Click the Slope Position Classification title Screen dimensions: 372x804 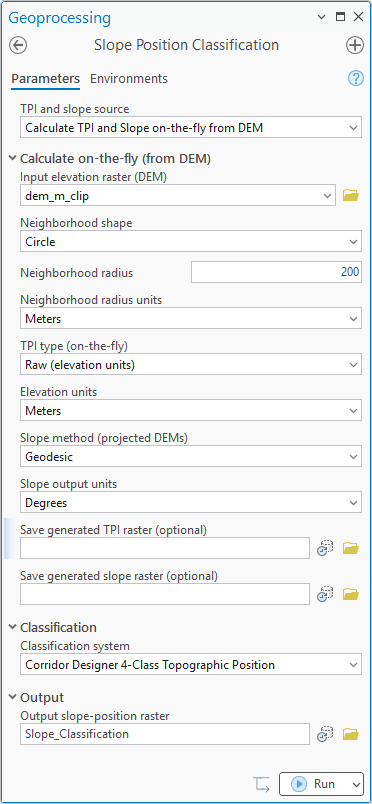[x=186, y=45]
